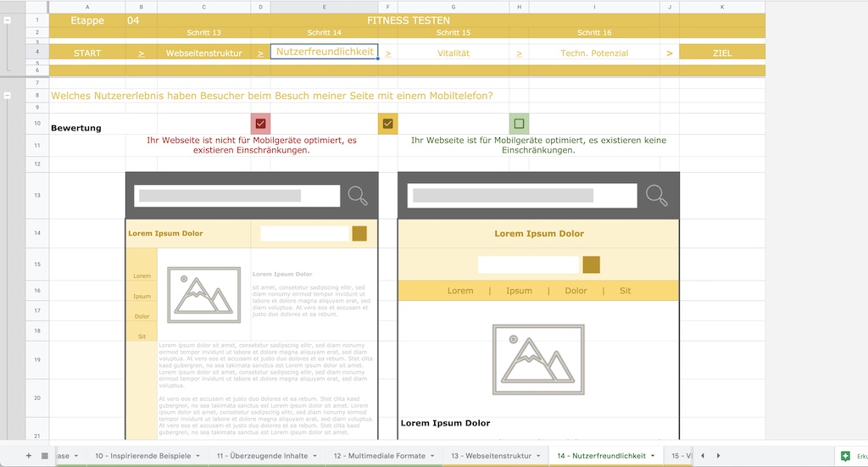Click the Mobiltelefon question text

(272, 96)
